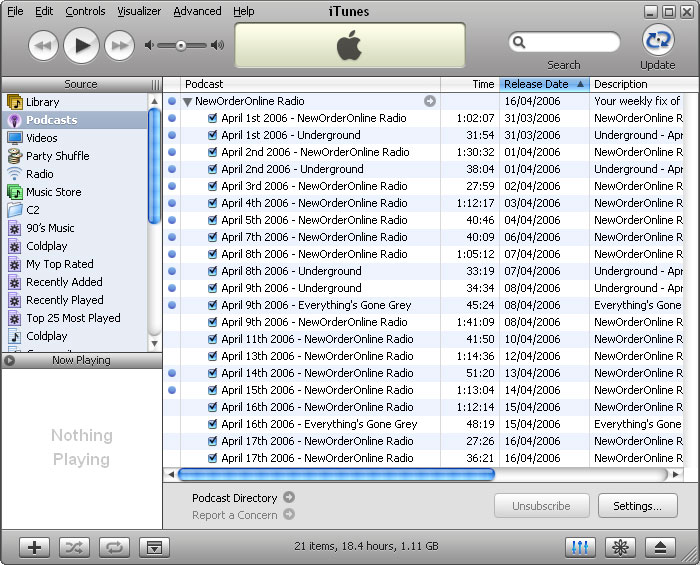This screenshot has height=565, width=700.
Task: Sort by the Podcast column header
Action: 310,84
